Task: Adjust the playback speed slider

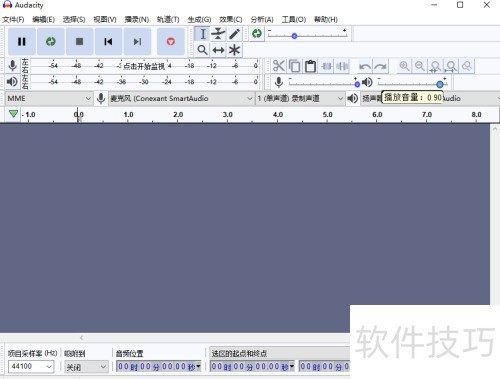Action: point(294,36)
